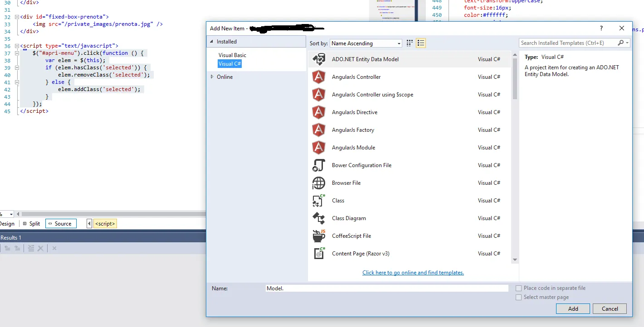Switch the editor to Design view

7,224
